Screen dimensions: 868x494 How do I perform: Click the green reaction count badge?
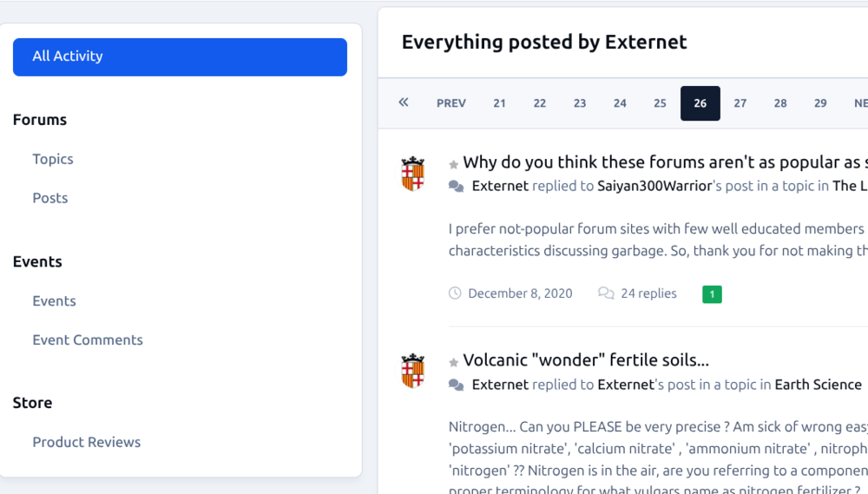(712, 294)
